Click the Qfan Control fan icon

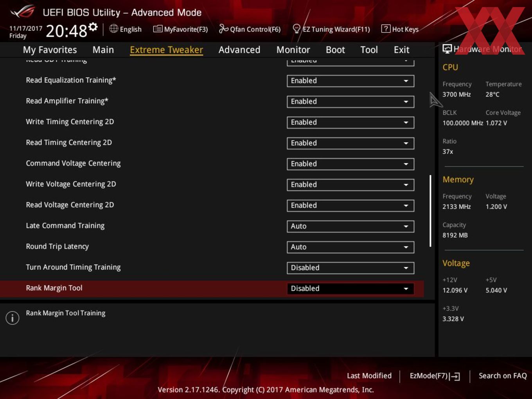pos(223,29)
